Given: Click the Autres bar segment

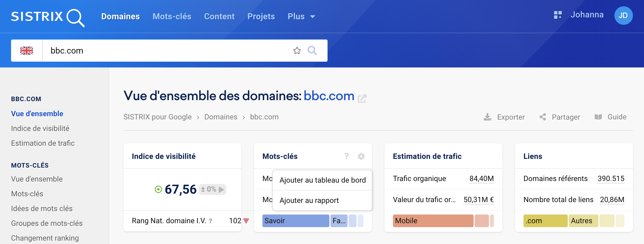Looking at the screenshot, I should [x=583, y=221].
